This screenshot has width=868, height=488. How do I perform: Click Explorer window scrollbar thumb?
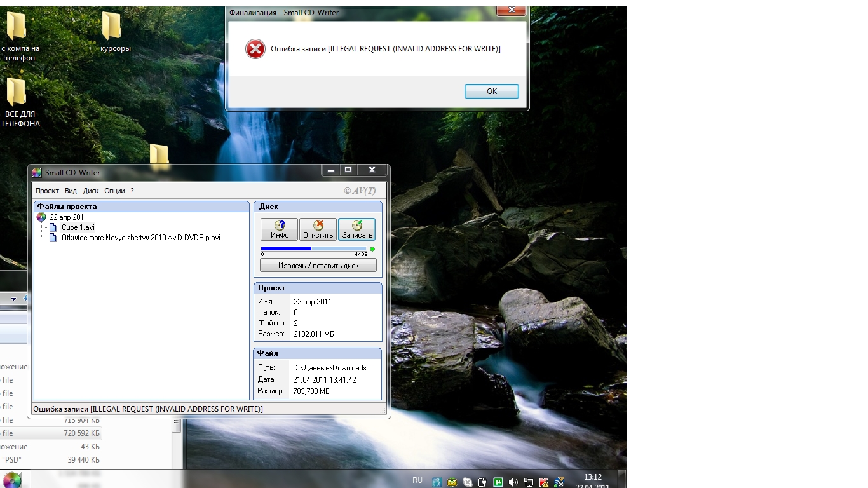[177, 426]
